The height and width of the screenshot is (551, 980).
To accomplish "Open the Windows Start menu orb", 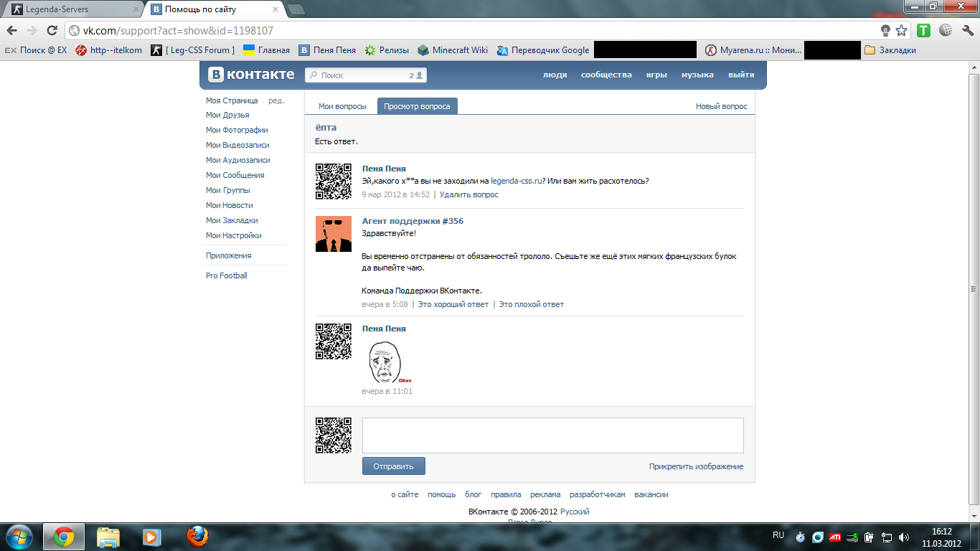I will [19, 537].
